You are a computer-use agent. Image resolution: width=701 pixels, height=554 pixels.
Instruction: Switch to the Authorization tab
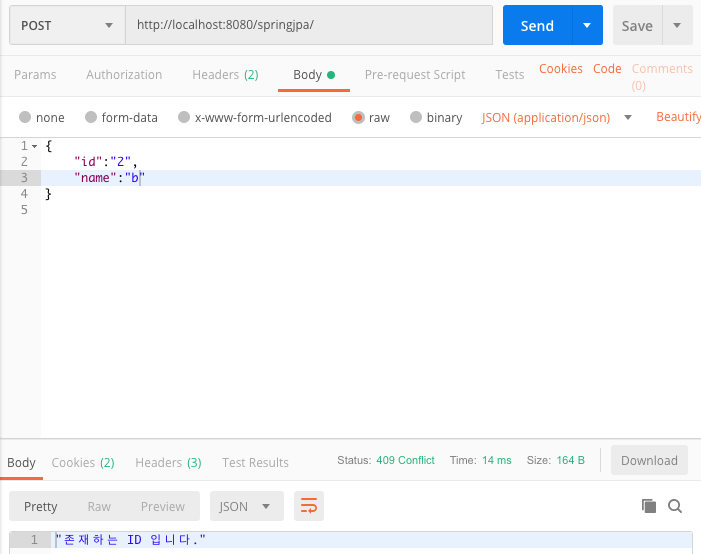pyautogui.click(x=124, y=75)
